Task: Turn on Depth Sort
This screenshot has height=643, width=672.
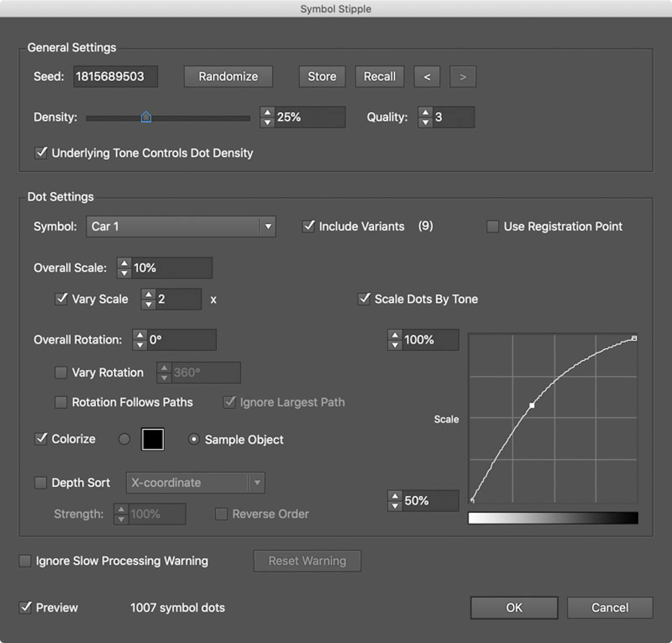Action: [x=41, y=483]
